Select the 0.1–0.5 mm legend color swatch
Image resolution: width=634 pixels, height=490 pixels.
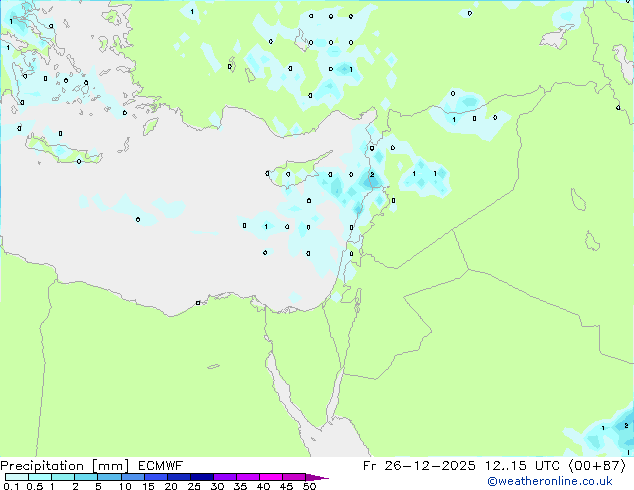coord(17,477)
